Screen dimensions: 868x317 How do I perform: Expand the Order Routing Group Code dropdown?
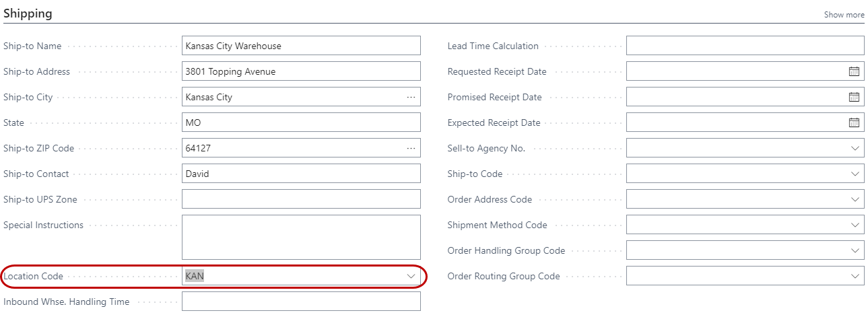coord(855,276)
